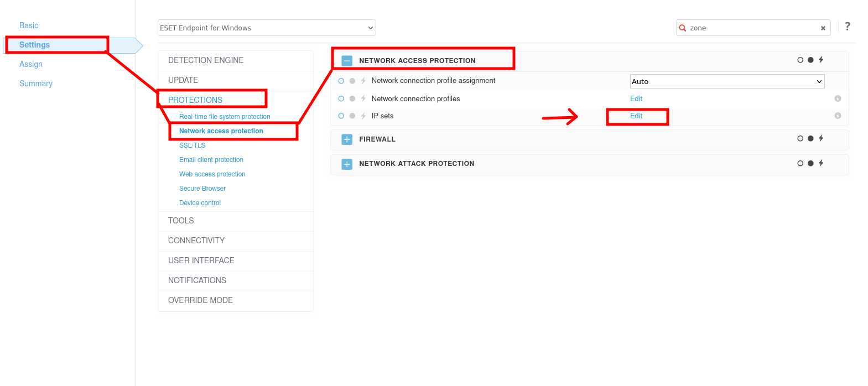
Task: Toggle the filled circle flag on Network Attack Protection header
Action: click(x=810, y=163)
